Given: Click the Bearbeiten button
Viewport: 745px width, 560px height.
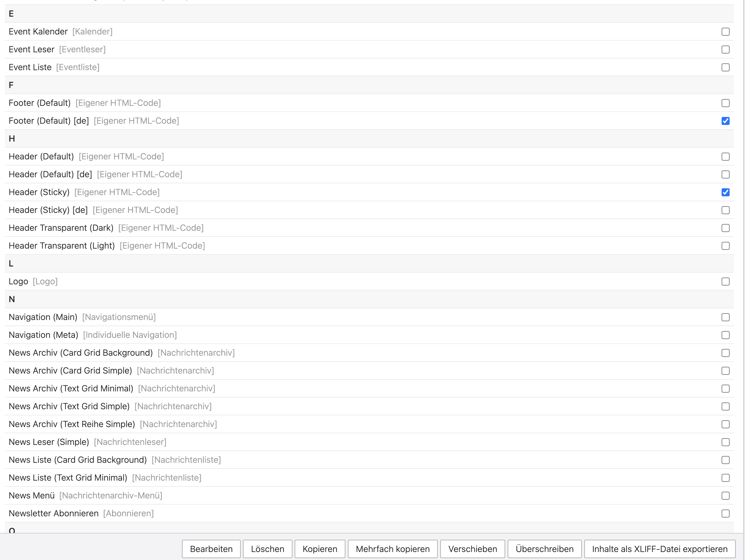Looking at the screenshot, I should click(x=211, y=549).
